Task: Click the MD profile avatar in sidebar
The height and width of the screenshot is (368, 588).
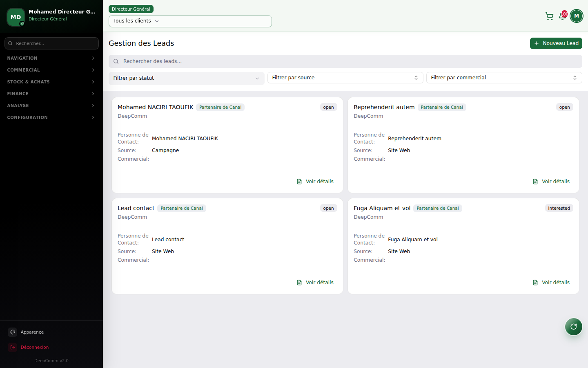Action: (x=16, y=17)
